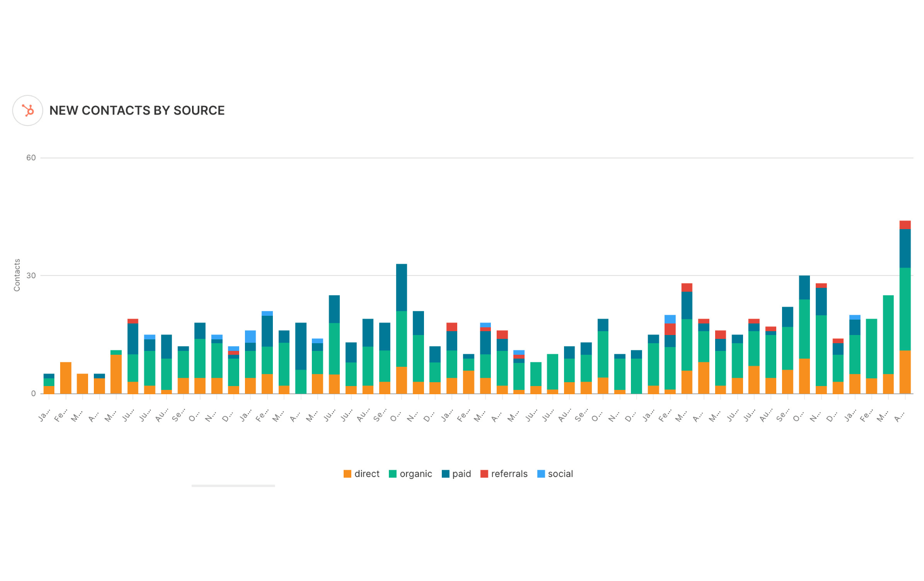Click the dark teal paid legend swatch
Viewport: 924px width, 581px height.
click(445, 474)
